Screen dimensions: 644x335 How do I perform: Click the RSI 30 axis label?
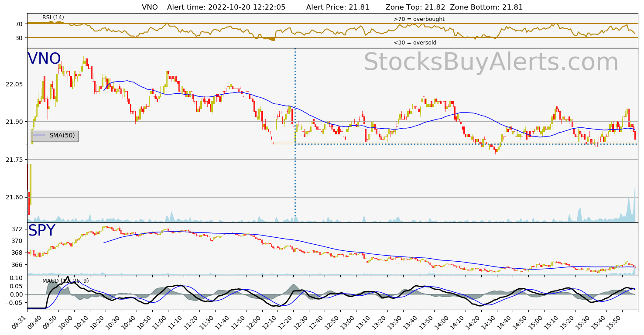20,38
